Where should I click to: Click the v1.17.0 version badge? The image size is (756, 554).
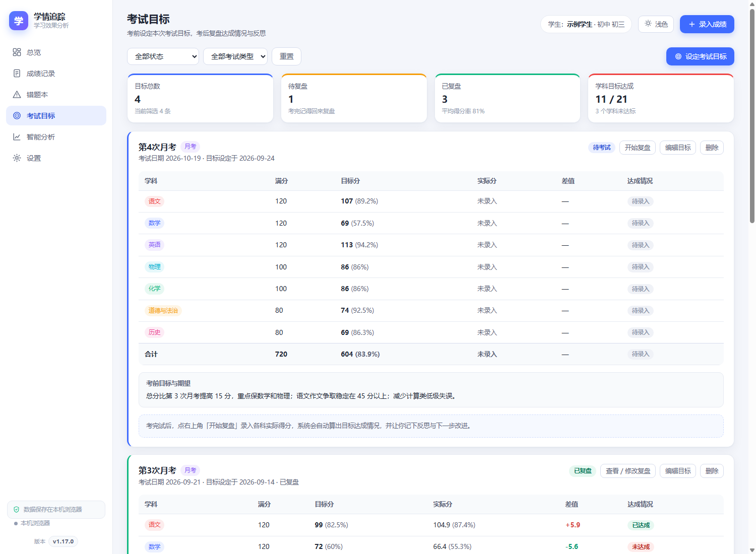tap(64, 542)
